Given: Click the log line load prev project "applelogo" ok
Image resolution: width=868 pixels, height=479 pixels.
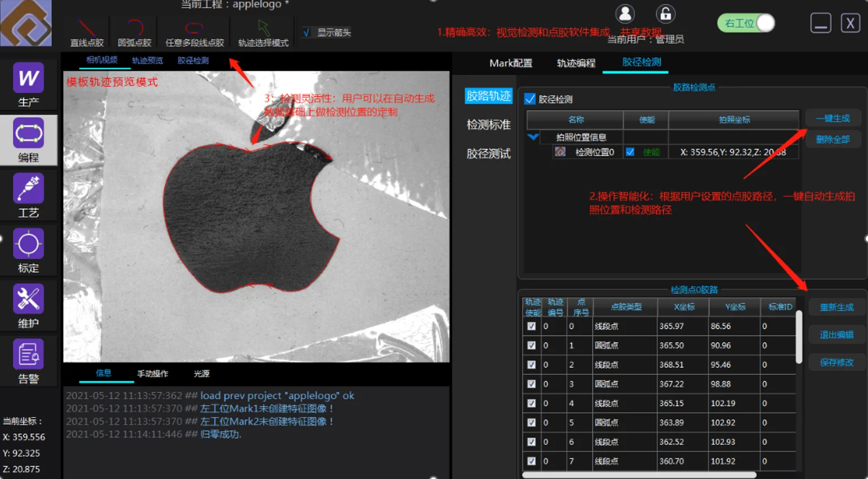Looking at the screenshot, I should 210,395.
